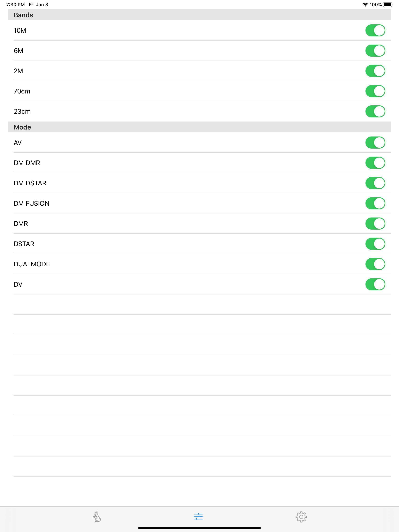The image size is (399, 532).
Task: Open the settings gear tab
Action: click(x=301, y=517)
